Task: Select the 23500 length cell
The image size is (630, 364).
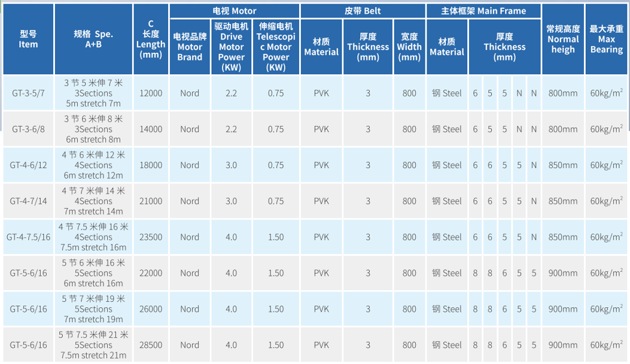Action: click(151, 237)
